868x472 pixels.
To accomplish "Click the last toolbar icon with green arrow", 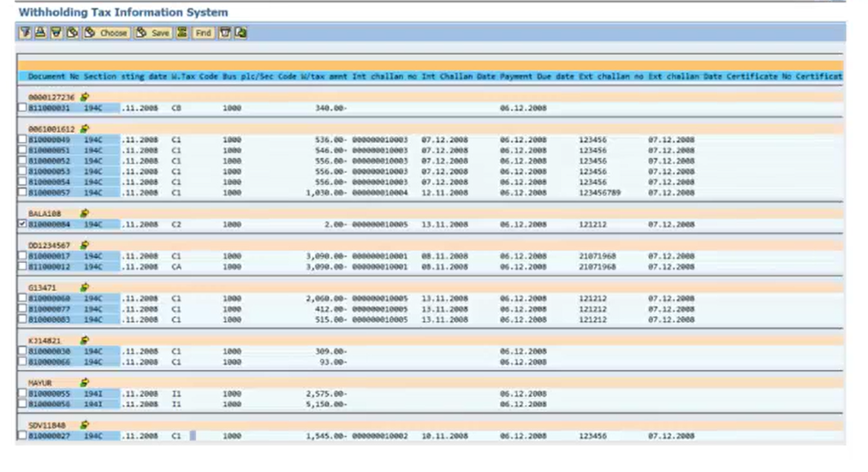I will click(x=241, y=33).
